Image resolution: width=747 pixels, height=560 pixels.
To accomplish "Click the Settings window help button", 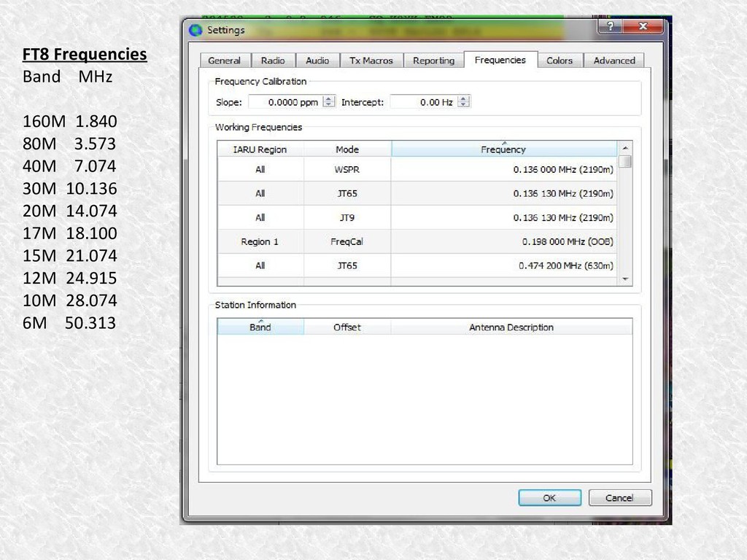I will point(611,26).
